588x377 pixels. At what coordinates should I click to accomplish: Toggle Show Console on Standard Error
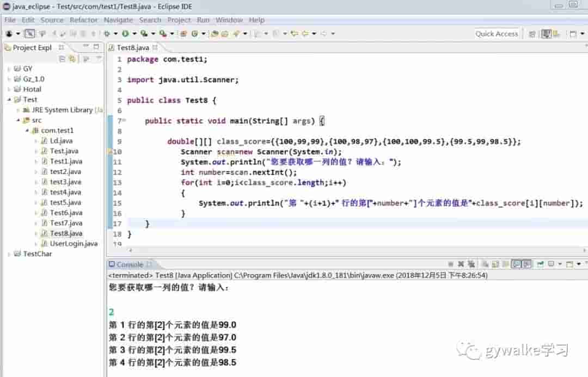click(x=526, y=264)
